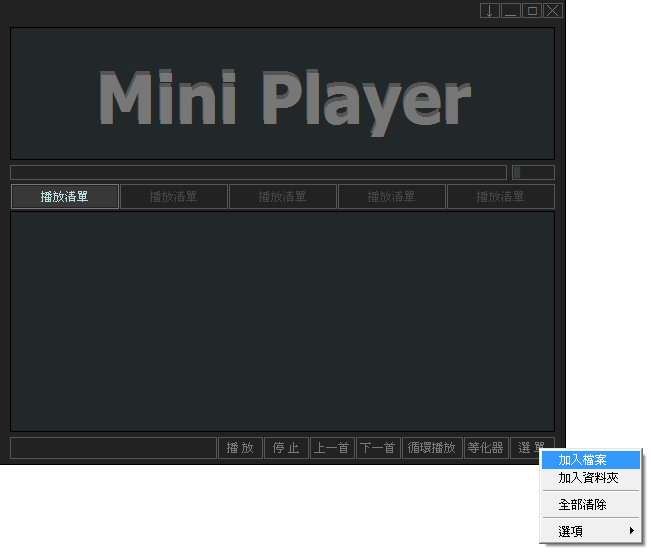Adjust the volume slider next to the seek bar

pos(533,172)
